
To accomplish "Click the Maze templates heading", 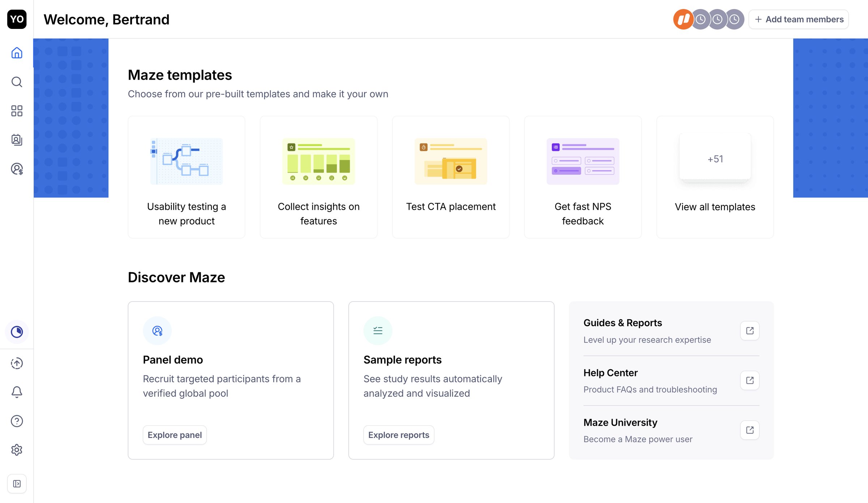I will click(x=180, y=75).
